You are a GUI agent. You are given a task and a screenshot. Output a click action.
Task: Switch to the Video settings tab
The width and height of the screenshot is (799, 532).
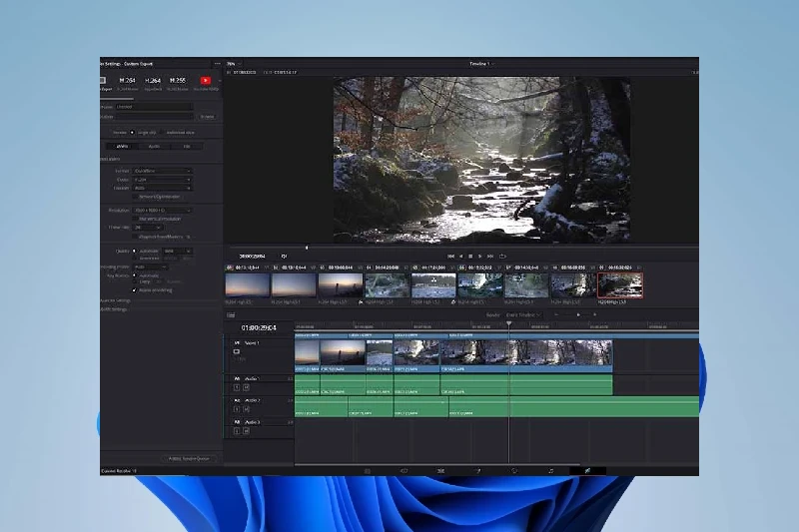pyautogui.click(x=122, y=146)
